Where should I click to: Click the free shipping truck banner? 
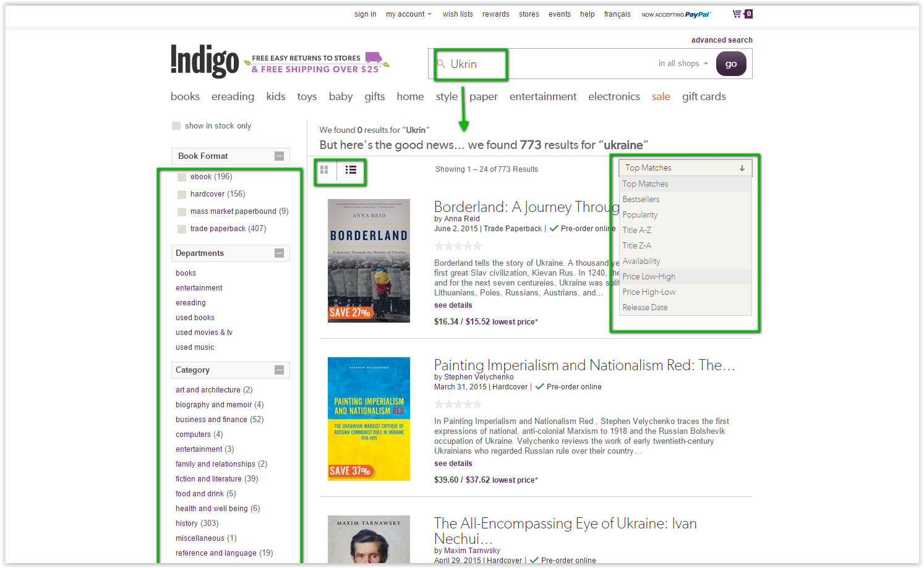[317, 63]
